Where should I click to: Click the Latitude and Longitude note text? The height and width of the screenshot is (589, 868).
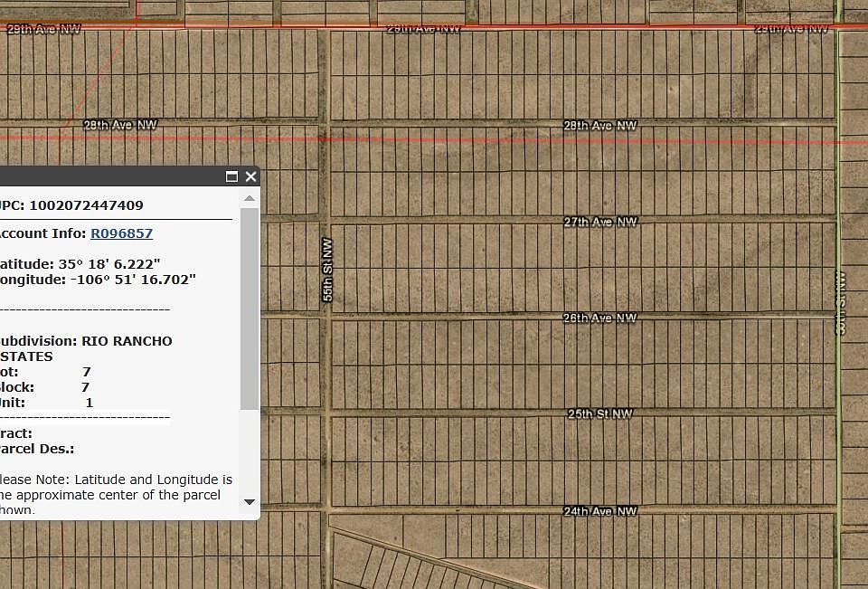(116, 494)
